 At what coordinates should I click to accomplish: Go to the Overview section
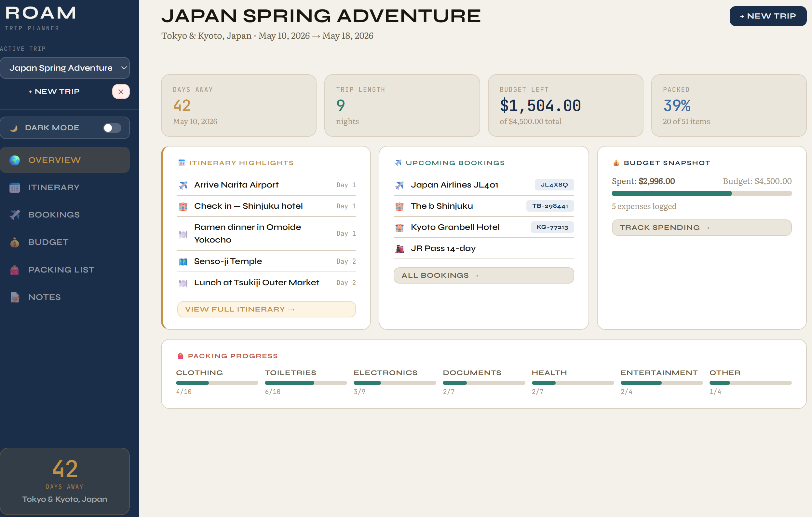pos(65,160)
